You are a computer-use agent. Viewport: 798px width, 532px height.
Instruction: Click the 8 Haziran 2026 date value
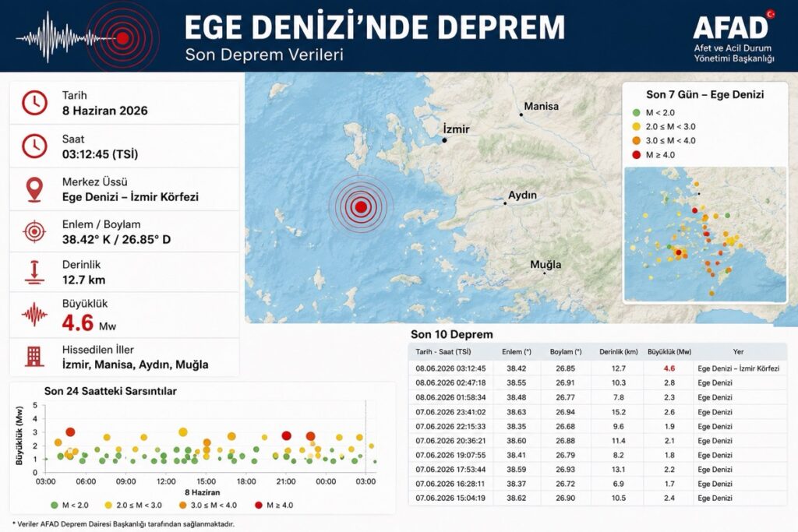(105, 111)
